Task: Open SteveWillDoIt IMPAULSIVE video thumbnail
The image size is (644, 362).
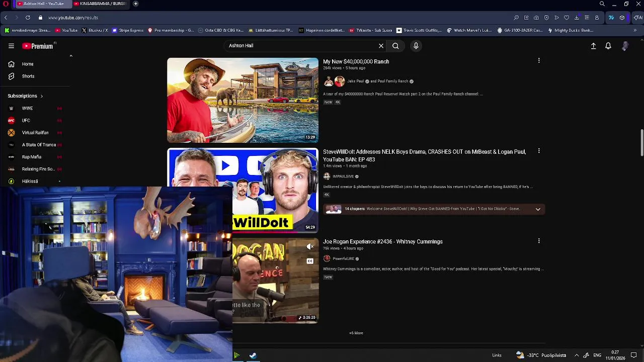Action: [243, 190]
